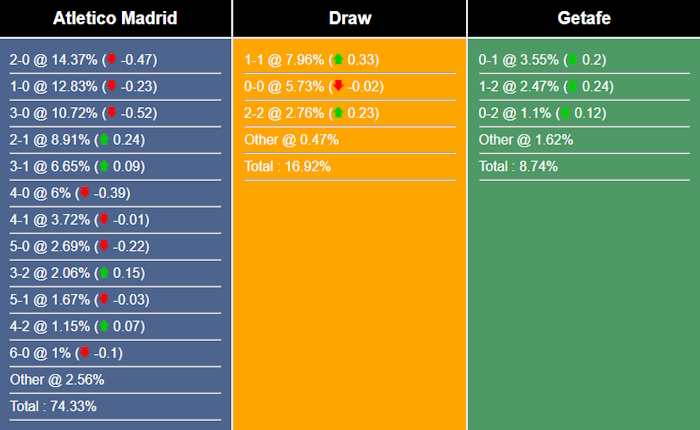700x430 pixels.
Task: Click the green up arrow beside 1-2 Getafe
Action: [x=573, y=86]
